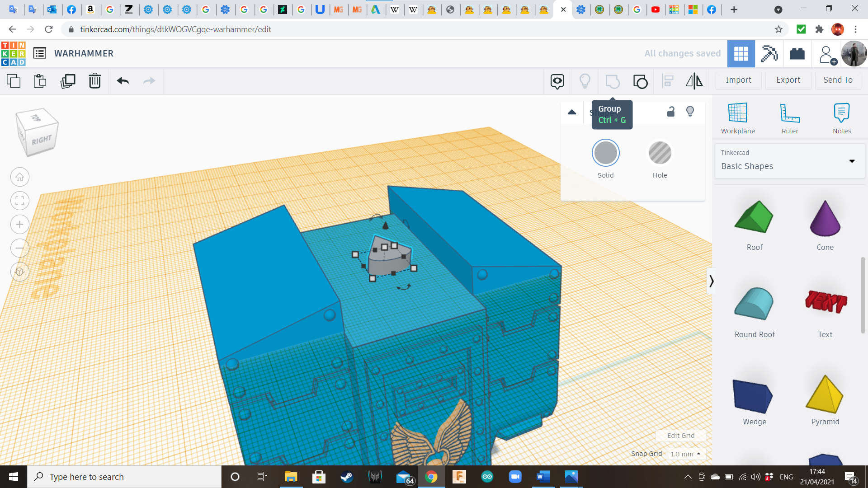Collapse the shape inspector panel
The height and width of the screenshot is (488, 868).
coord(572,112)
